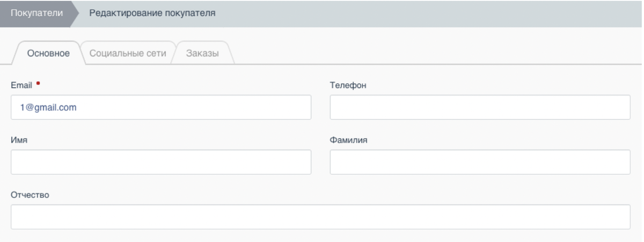The image size is (644, 242).
Task: Click the empty gray breadcrumb bar area
Action: [429, 13]
